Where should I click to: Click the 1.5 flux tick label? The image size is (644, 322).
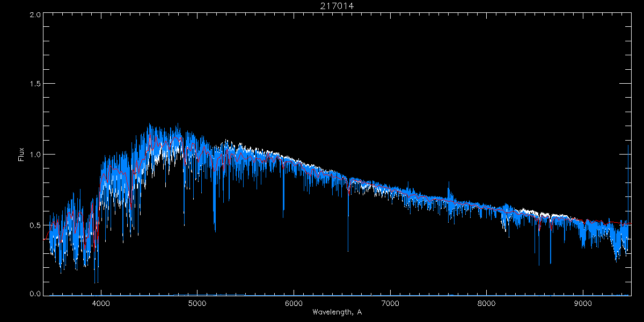coord(35,84)
